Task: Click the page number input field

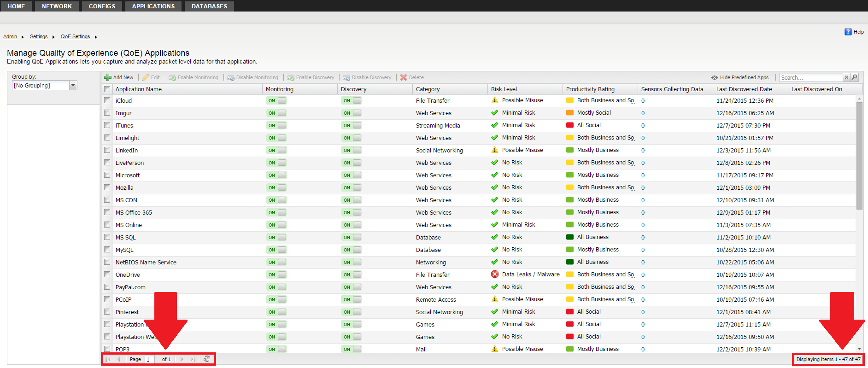Action: pos(150,359)
